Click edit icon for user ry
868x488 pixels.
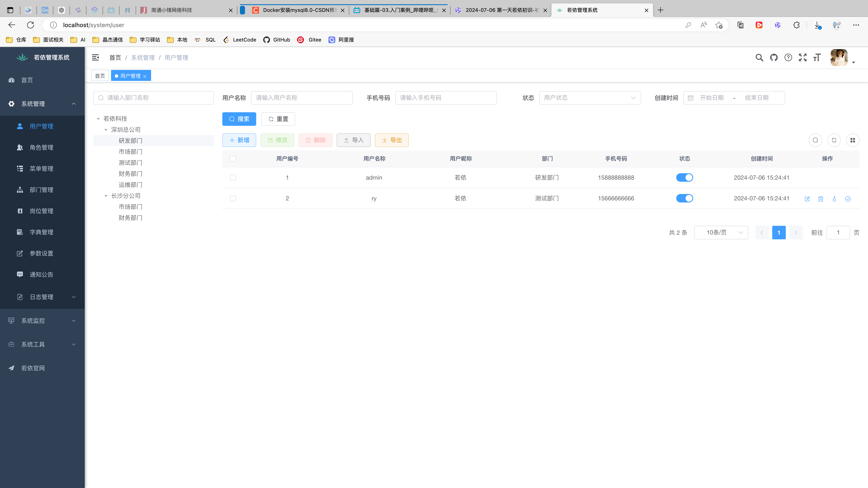(807, 199)
